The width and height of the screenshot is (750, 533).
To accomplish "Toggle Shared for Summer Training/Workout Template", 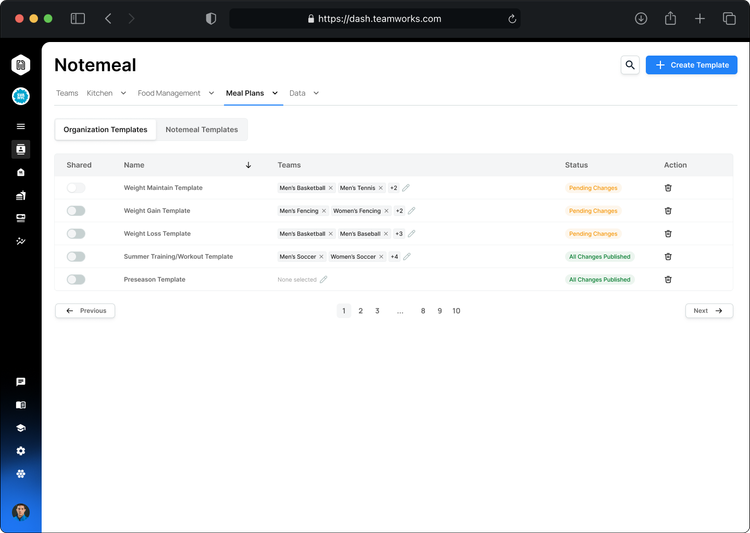I will (76, 257).
